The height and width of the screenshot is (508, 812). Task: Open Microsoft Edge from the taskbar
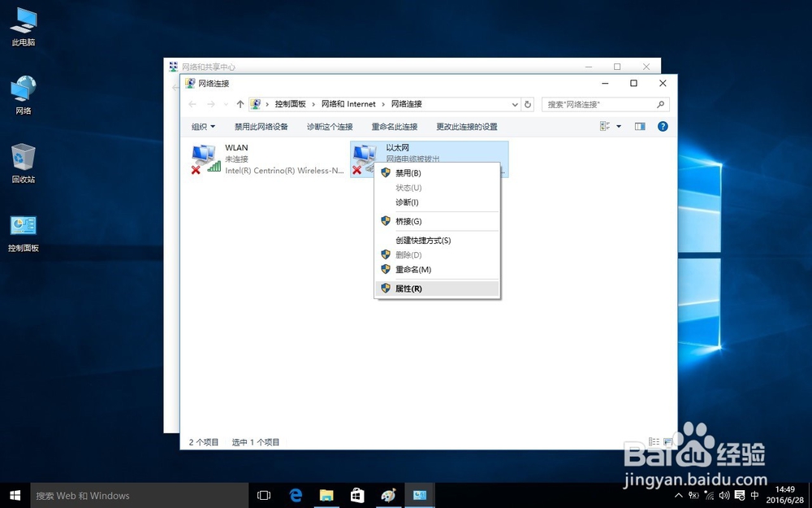(296, 494)
